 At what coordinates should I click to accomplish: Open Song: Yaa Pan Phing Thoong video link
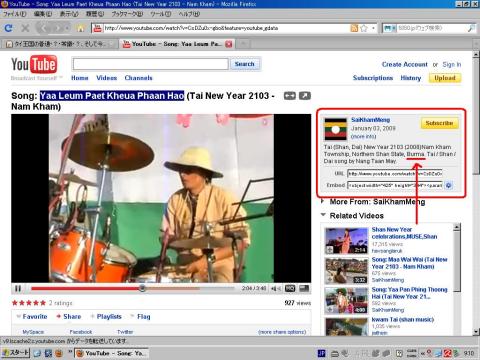click(x=409, y=293)
